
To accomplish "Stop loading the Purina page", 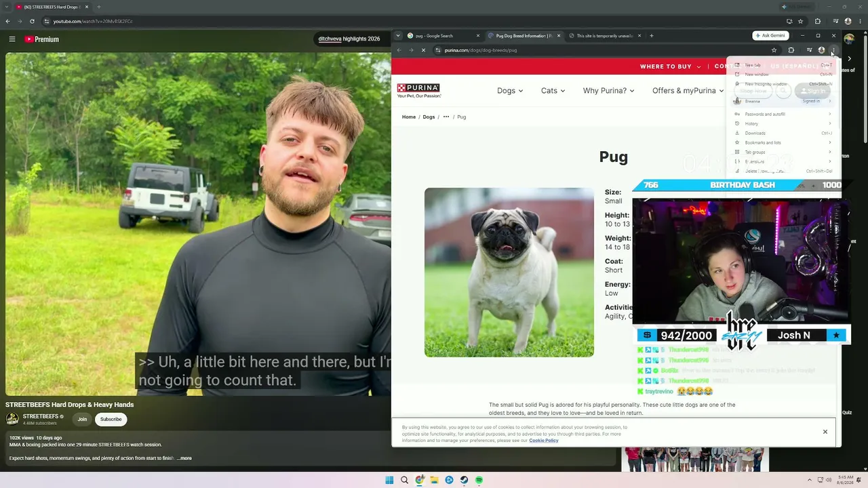I will [x=423, y=50].
